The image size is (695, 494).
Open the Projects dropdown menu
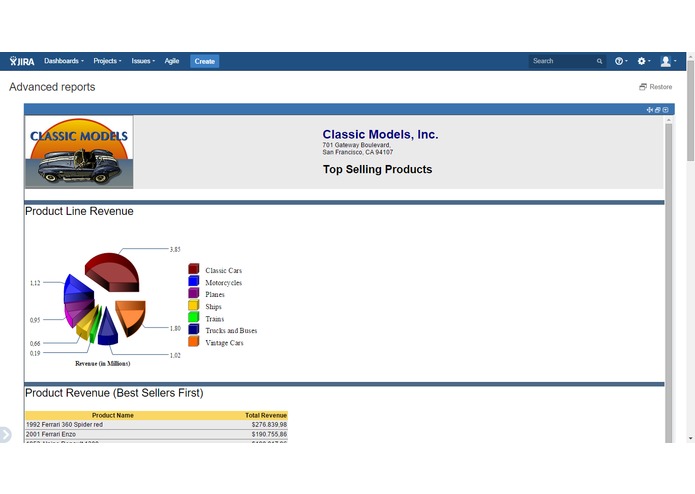point(107,61)
